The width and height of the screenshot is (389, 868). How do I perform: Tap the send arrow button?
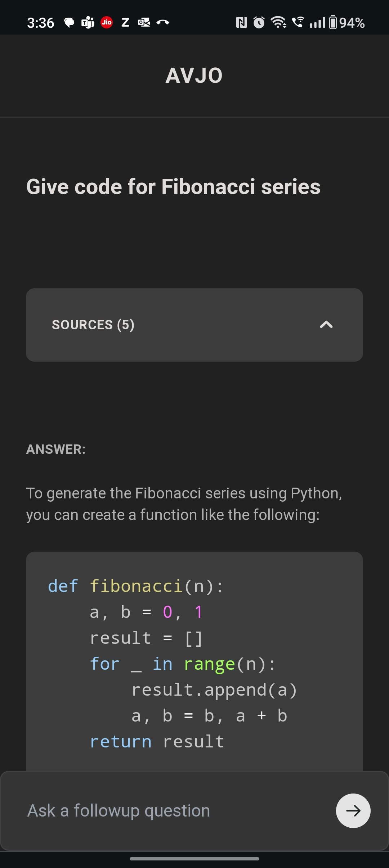pyautogui.click(x=353, y=810)
